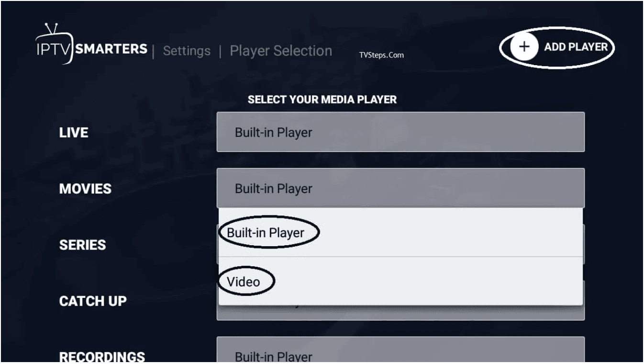Click the CATCH UP row label
The height and width of the screenshot is (364, 644).
[x=93, y=301]
